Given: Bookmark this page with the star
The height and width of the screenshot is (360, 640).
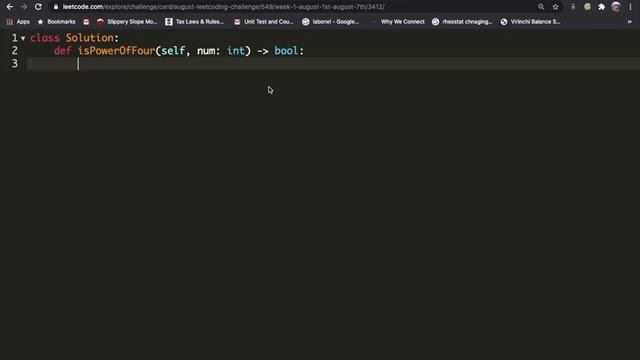Looking at the screenshot, I should click(x=556, y=7).
